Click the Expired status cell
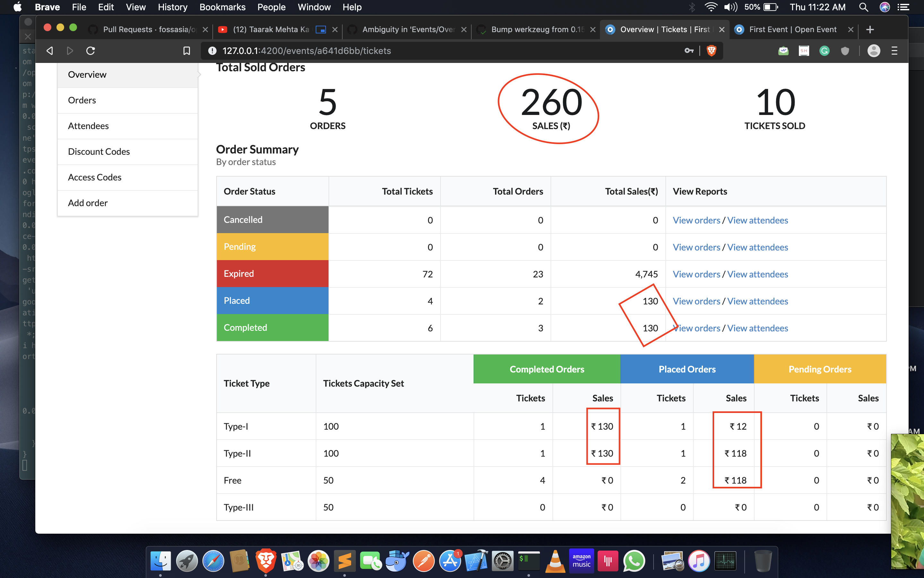 (x=273, y=274)
